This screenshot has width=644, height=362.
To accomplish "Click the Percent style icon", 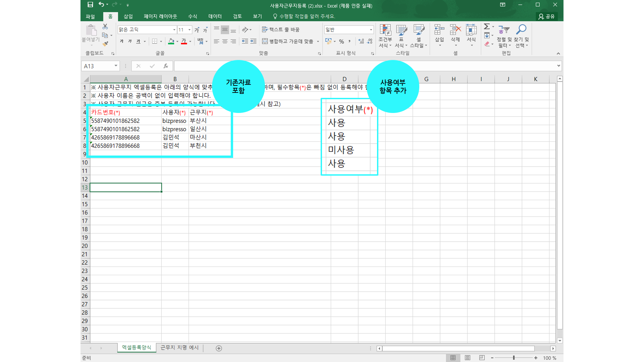I will (341, 41).
